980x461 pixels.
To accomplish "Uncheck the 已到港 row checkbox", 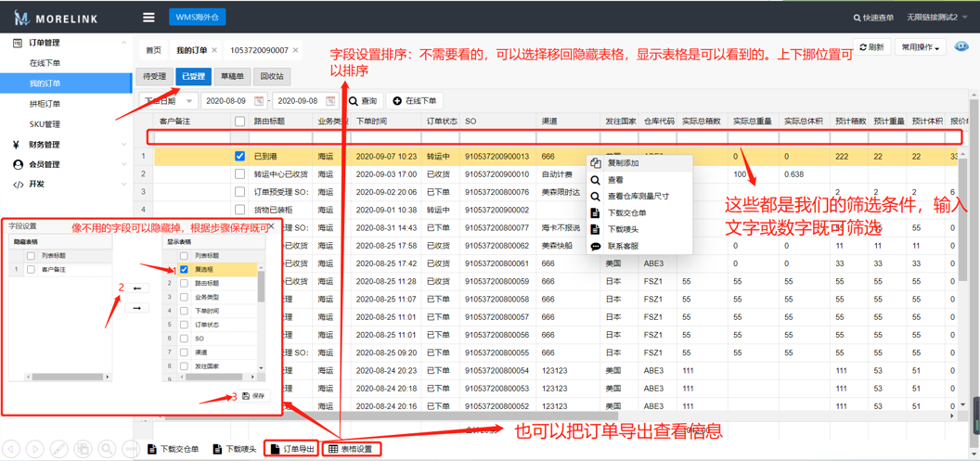I will [x=239, y=156].
